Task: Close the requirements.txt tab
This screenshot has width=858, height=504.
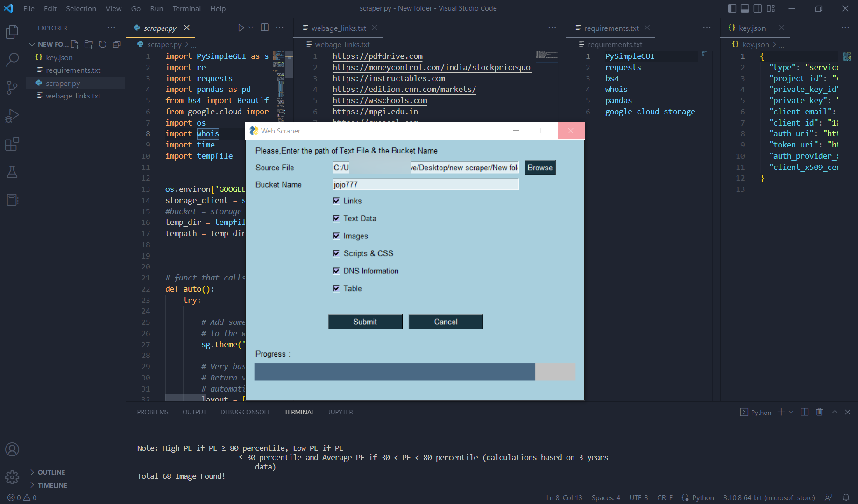Action: coord(647,28)
